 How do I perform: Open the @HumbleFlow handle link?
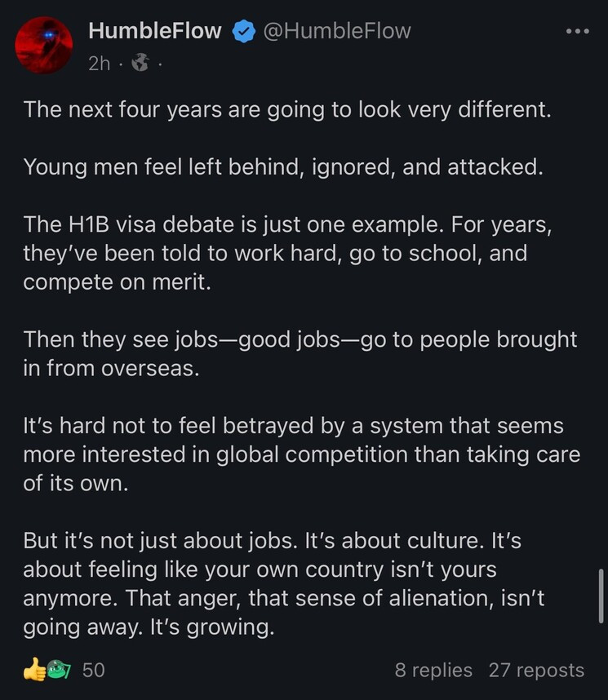337,31
